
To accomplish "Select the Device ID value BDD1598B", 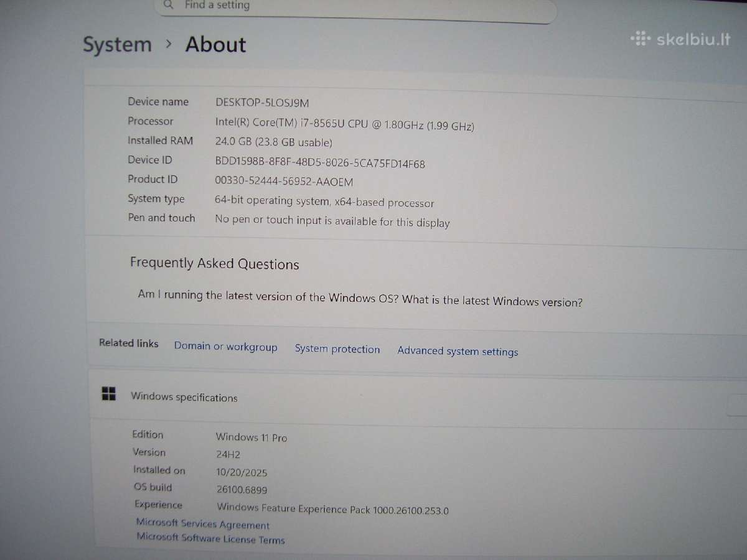I will pyautogui.click(x=320, y=163).
